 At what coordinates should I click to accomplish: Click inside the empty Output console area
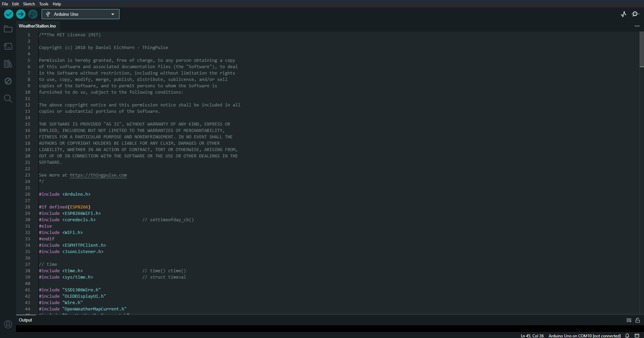330,329
